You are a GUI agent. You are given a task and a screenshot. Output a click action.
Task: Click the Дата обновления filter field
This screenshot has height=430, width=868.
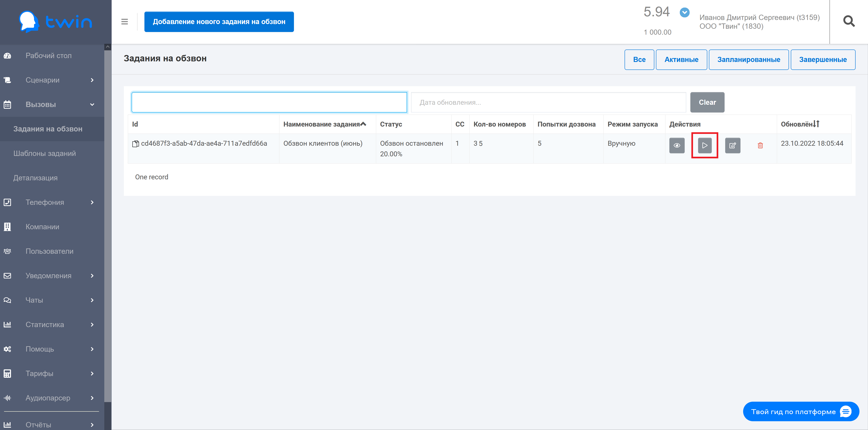(548, 103)
